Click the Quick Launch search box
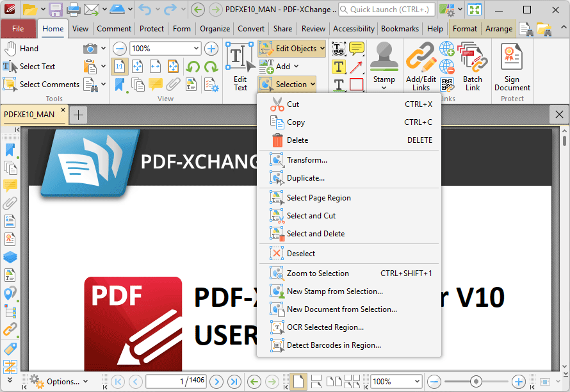The image size is (570, 392). point(387,10)
